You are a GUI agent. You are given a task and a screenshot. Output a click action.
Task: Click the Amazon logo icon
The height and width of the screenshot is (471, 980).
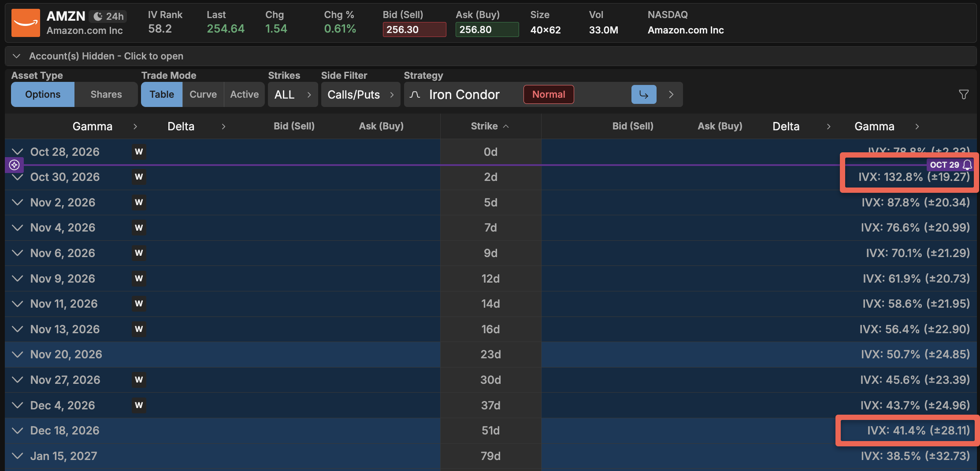26,23
